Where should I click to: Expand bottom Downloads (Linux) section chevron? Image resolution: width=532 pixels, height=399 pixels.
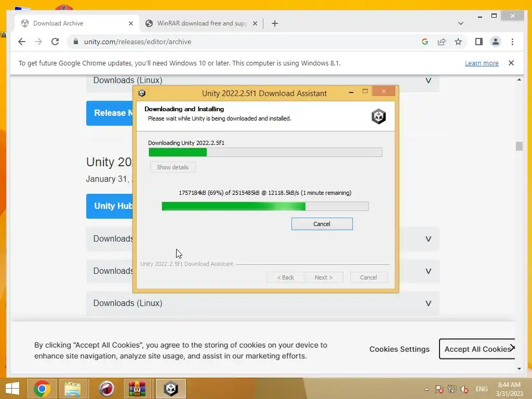(429, 303)
